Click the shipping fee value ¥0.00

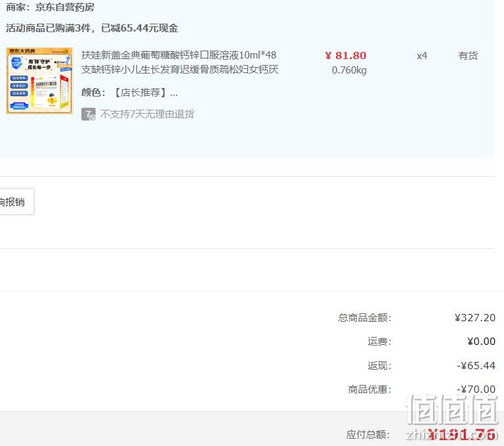[481, 342]
